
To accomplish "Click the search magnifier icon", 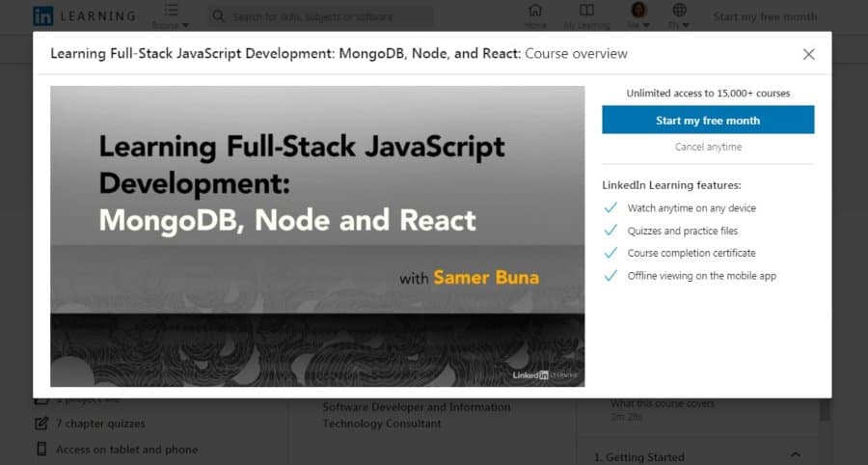I will (x=219, y=16).
